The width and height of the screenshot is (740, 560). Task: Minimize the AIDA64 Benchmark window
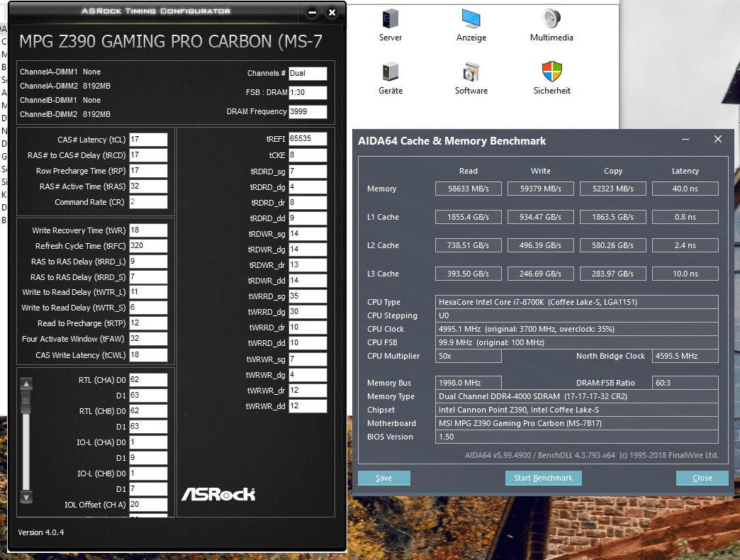point(685,139)
